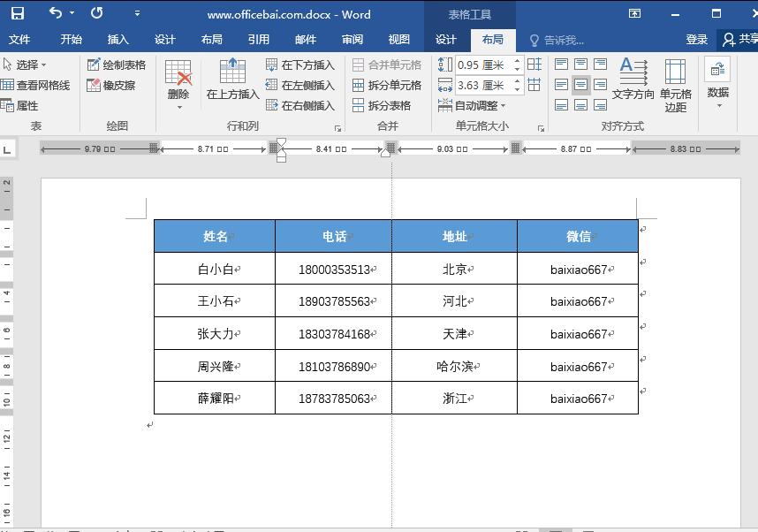Click the Sign In link

coord(696,39)
